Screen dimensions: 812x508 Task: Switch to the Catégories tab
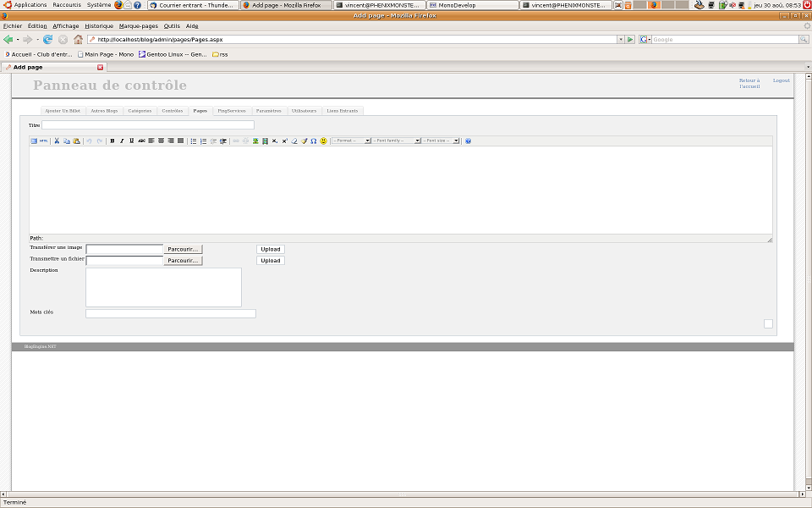pyautogui.click(x=140, y=111)
